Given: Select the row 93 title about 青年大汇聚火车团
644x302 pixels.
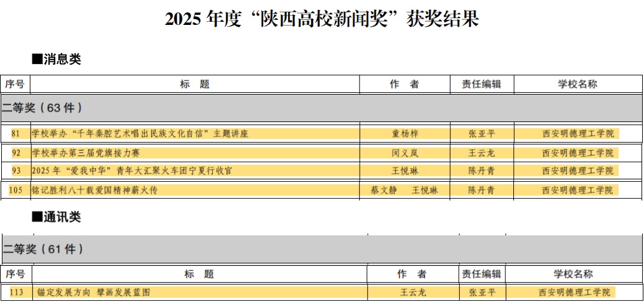Looking at the screenshot, I should 131,171.
